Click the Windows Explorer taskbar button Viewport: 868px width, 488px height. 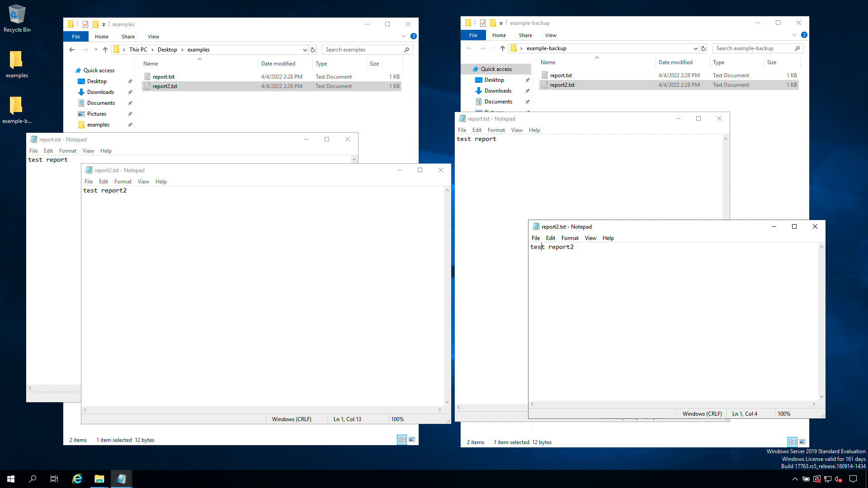(99, 479)
